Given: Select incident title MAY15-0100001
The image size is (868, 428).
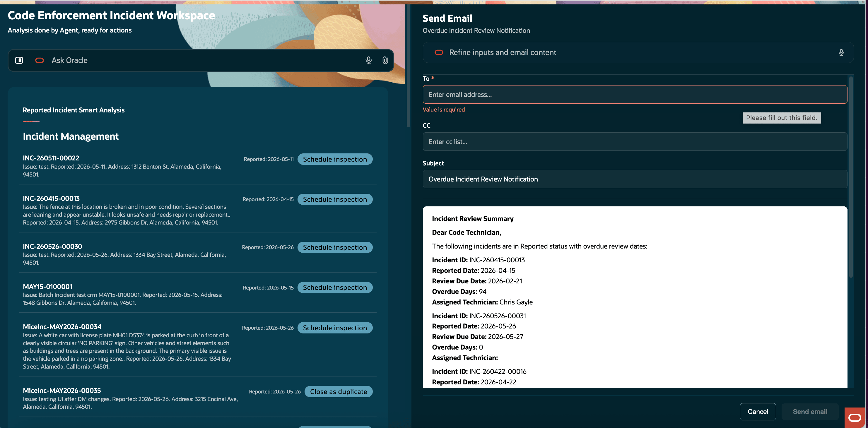Looking at the screenshot, I should 47,287.
